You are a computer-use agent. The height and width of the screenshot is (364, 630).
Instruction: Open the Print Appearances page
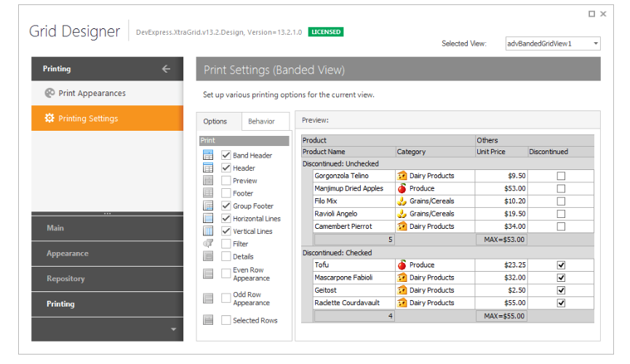(x=107, y=93)
